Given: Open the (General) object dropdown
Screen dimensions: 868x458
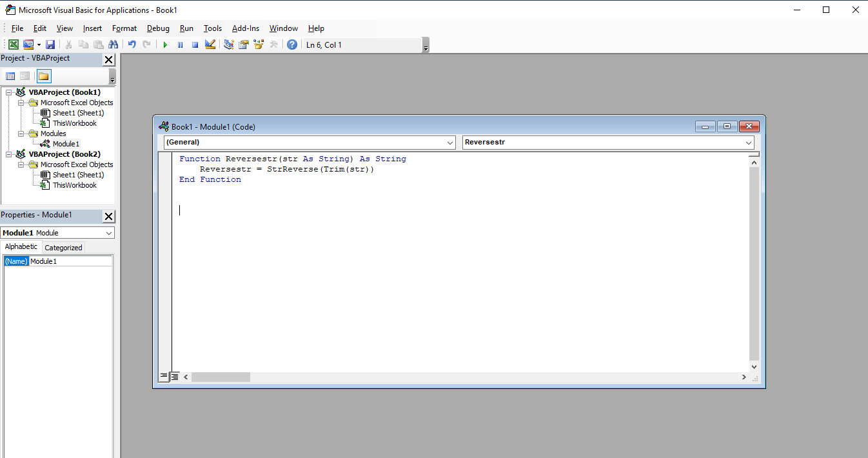Looking at the screenshot, I should click(x=450, y=143).
